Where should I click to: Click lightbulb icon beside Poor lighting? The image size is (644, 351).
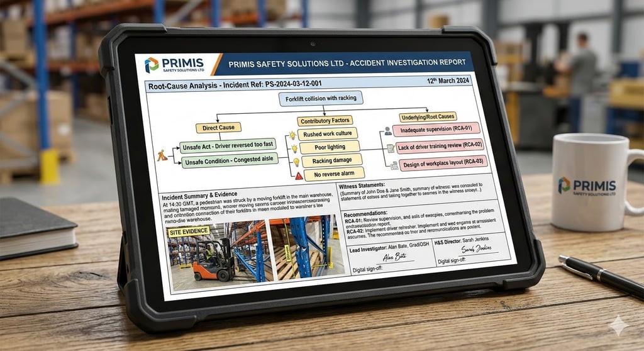(x=294, y=148)
